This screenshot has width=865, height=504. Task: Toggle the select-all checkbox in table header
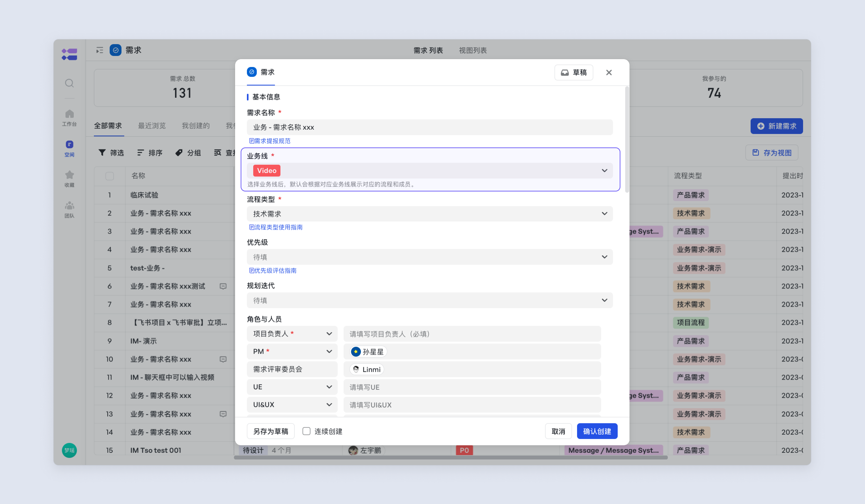(x=109, y=176)
